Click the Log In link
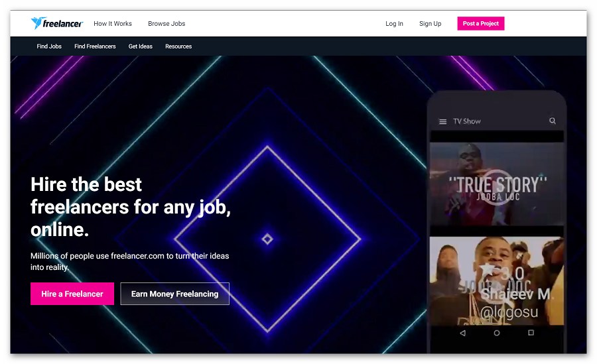Viewport: 597px width, 364px height. [394, 24]
